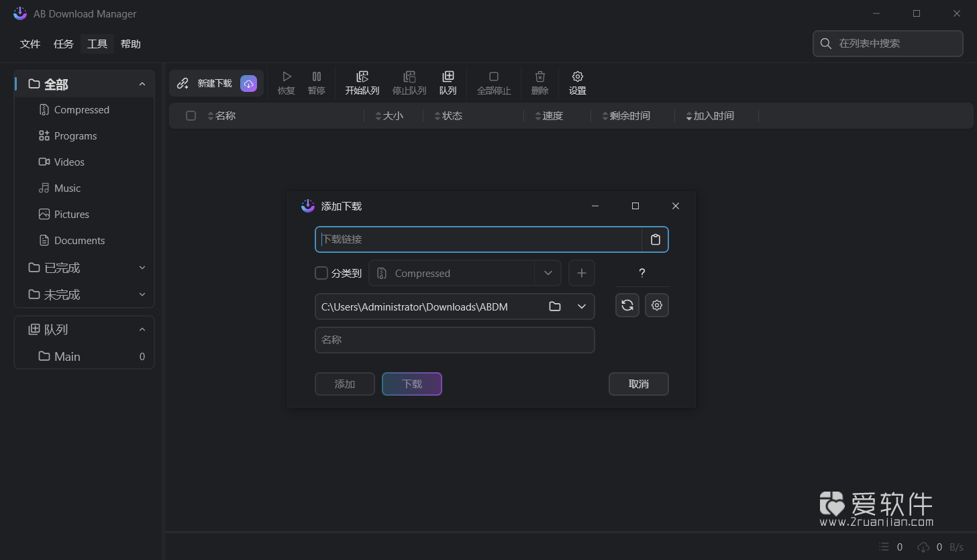Click the 新建下载 link icon button
The image size is (977, 560).
(x=183, y=83)
